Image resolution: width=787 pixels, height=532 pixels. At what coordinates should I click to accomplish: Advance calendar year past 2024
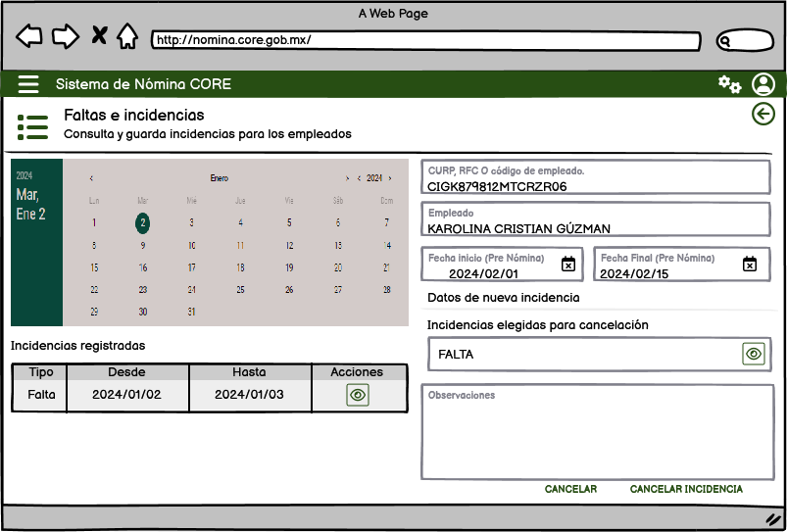coord(390,178)
